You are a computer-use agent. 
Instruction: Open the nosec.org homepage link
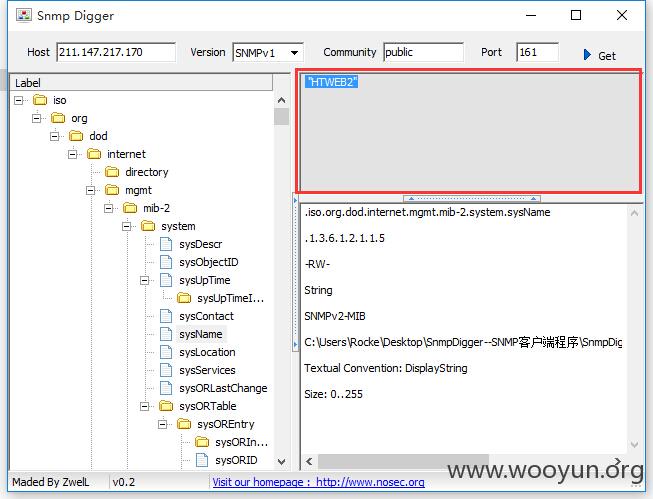(x=319, y=482)
